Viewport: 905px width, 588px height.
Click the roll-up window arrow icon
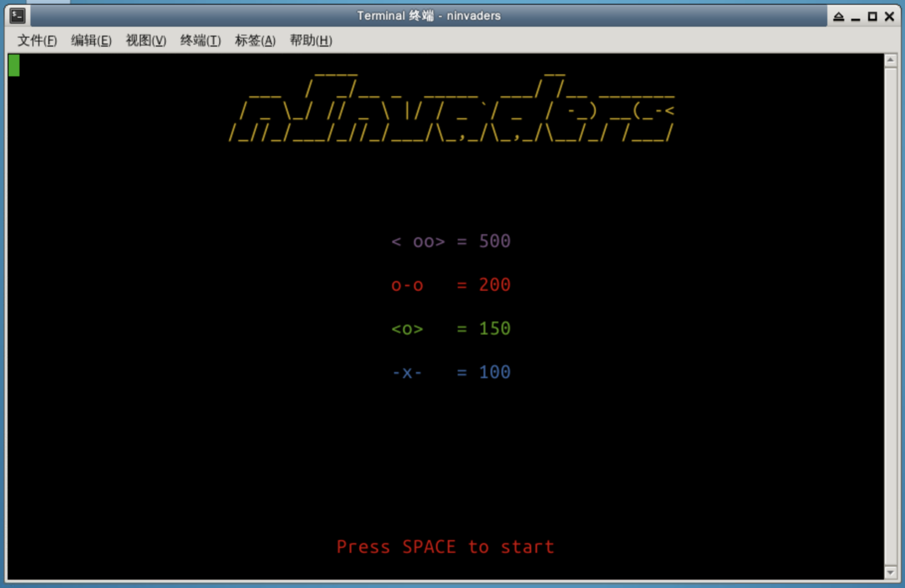(838, 17)
